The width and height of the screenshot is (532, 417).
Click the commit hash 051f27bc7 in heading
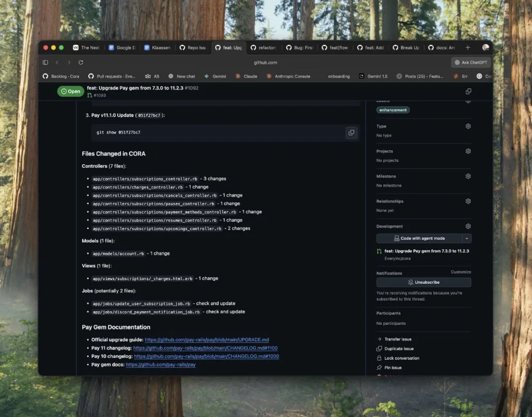[x=149, y=115]
